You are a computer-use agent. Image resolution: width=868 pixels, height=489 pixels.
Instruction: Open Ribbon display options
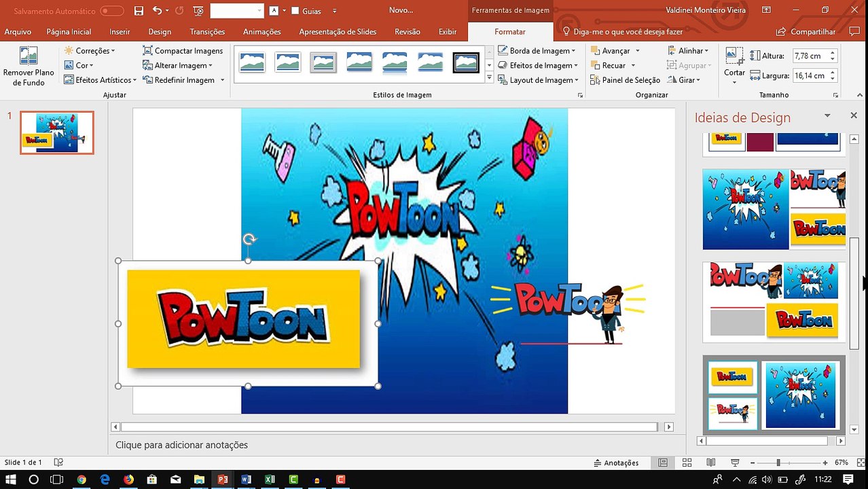point(766,10)
